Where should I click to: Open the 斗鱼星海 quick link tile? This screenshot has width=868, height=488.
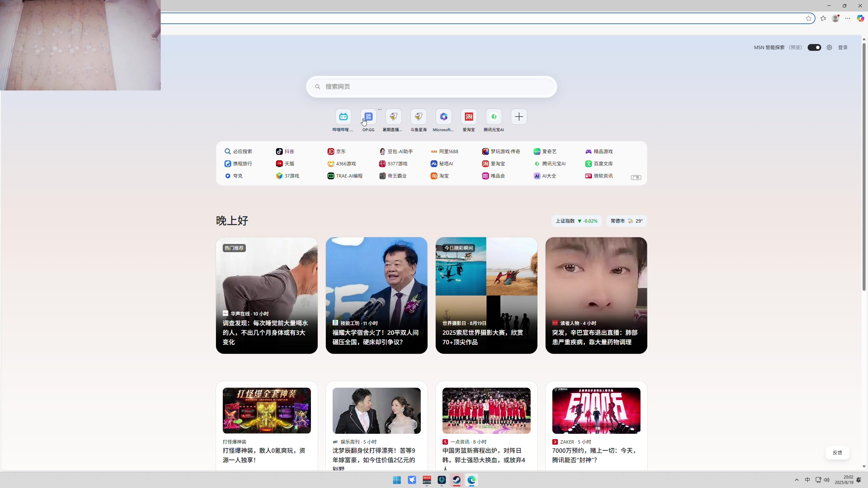(x=418, y=117)
